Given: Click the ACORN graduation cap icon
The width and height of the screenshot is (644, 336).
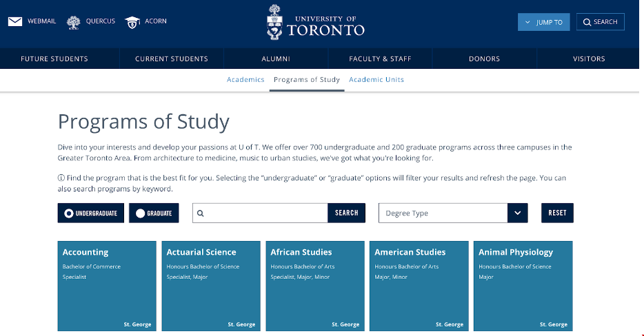Looking at the screenshot, I should click(x=132, y=22).
